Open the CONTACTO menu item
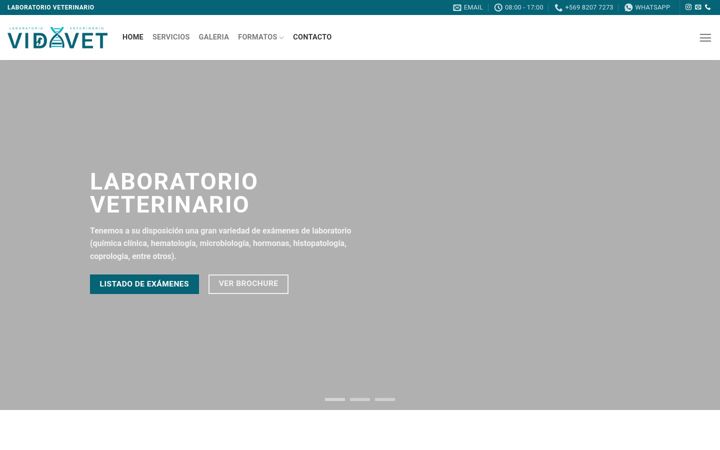Viewport: 720px width, 450px height. [312, 37]
